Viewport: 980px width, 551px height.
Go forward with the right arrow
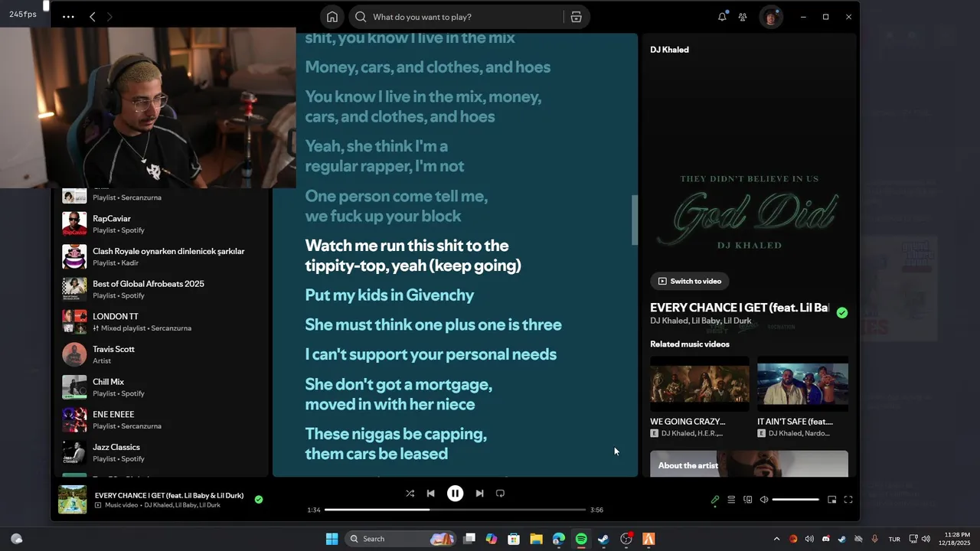pyautogui.click(x=109, y=17)
